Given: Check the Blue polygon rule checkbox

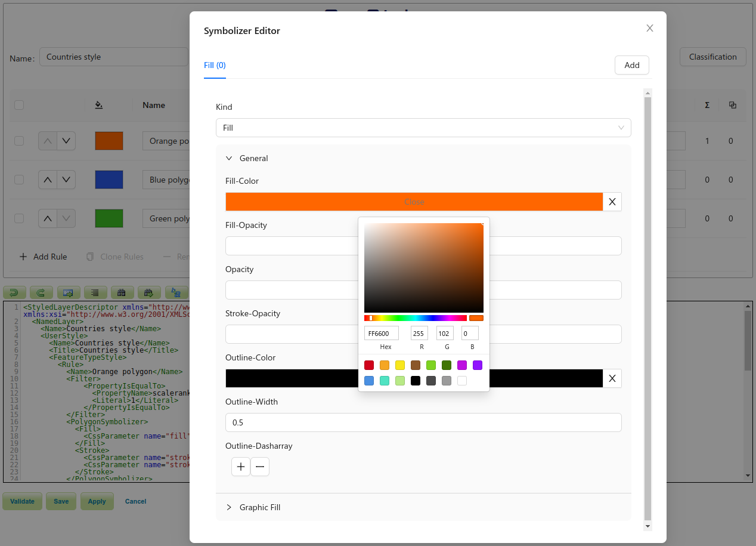Looking at the screenshot, I should (x=19, y=180).
